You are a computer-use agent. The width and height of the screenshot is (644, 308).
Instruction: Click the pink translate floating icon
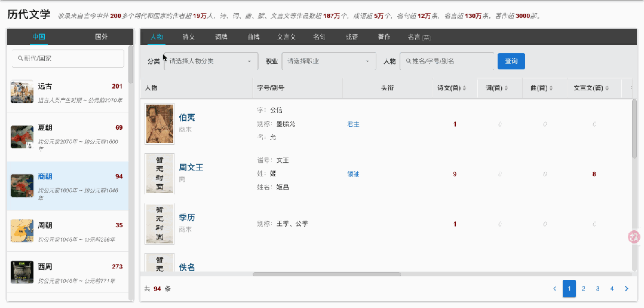click(x=634, y=237)
